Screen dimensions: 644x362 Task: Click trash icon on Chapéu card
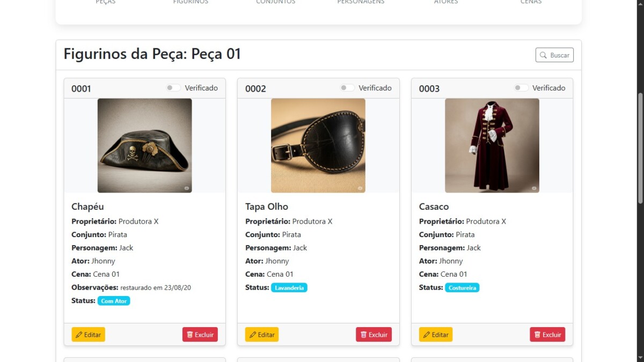pos(189,335)
